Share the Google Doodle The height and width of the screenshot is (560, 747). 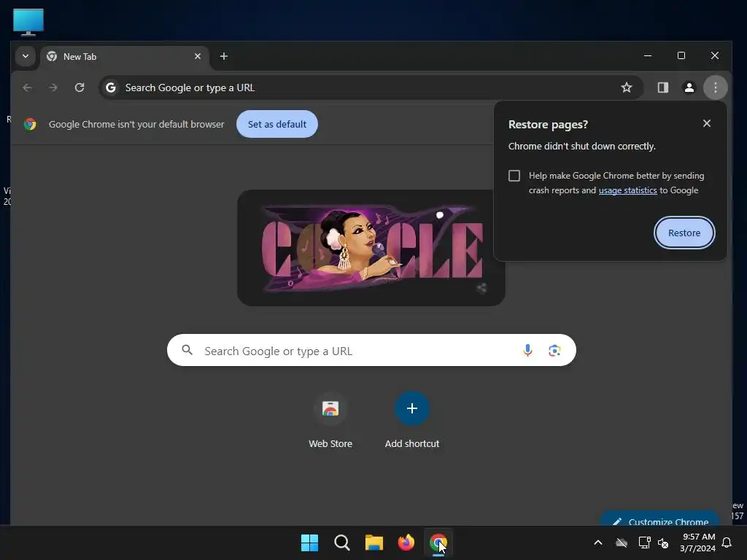pyautogui.click(x=481, y=288)
